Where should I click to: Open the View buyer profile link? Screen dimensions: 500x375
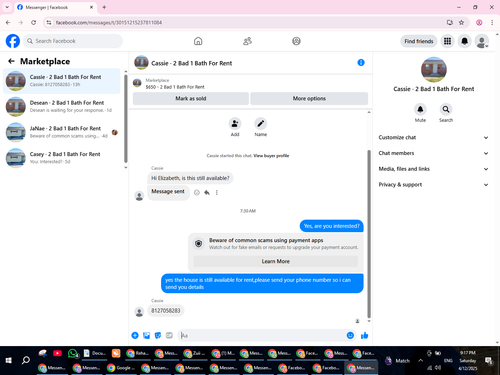[x=271, y=156]
